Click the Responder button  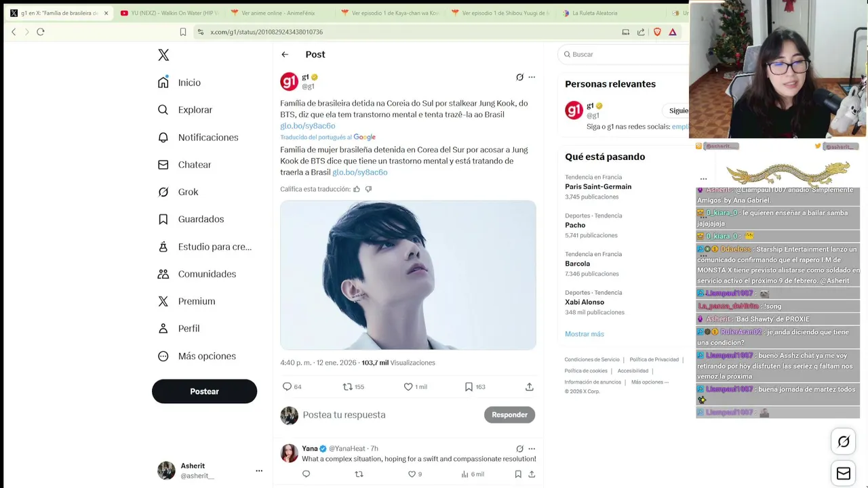509,415
